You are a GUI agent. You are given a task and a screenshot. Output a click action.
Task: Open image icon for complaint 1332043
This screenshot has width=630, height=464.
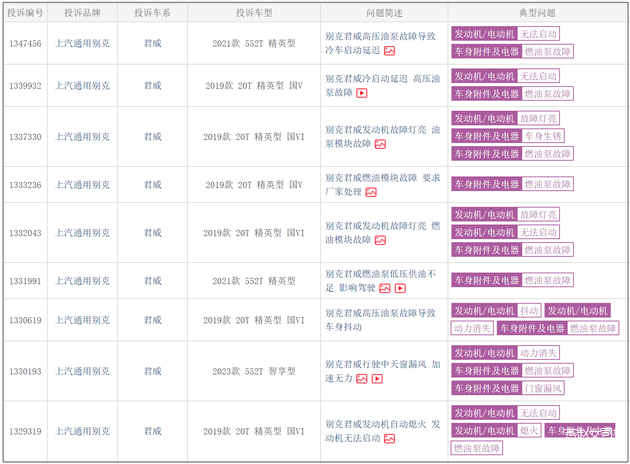coord(380,240)
